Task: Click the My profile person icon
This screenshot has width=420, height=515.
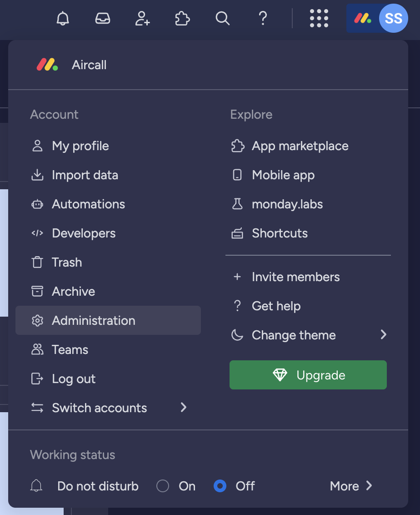Action: tap(37, 146)
